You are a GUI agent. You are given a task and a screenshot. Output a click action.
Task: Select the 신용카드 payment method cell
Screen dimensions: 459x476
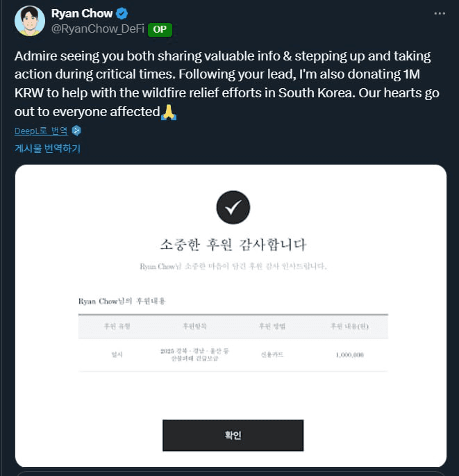pos(271,354)
